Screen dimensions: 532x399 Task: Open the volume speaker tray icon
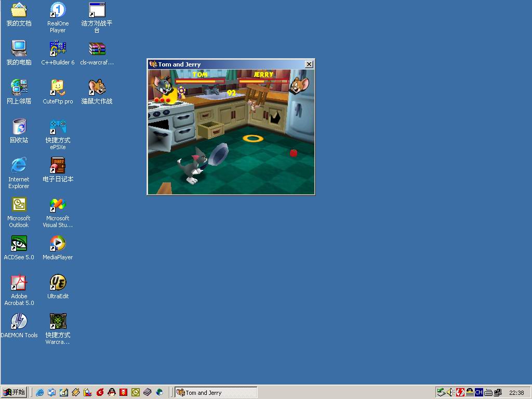click(450, 393)
